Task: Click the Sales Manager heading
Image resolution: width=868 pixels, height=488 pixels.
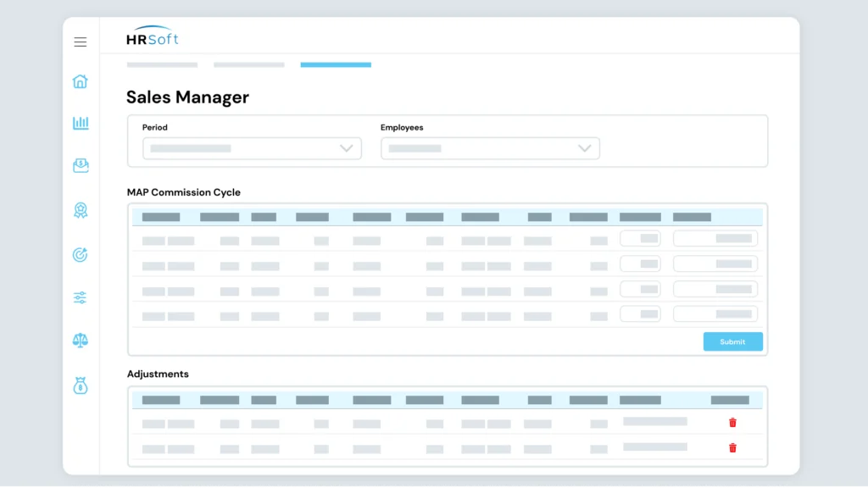Action: click(187, 97)
